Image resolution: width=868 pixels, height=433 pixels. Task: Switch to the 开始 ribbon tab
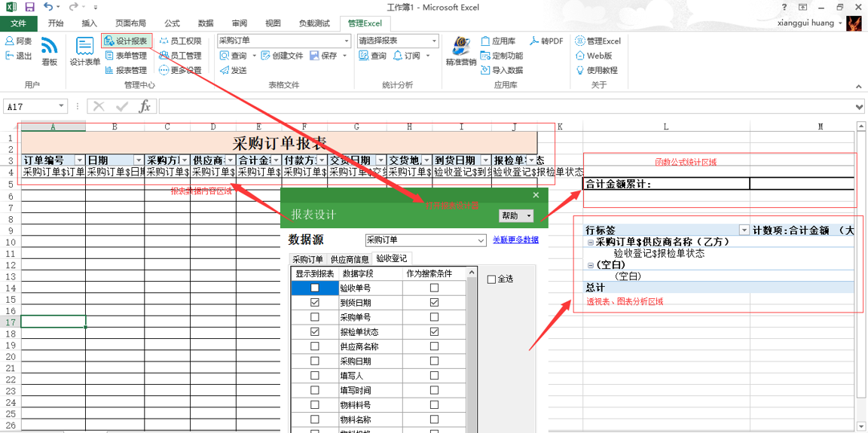[55, 23]
